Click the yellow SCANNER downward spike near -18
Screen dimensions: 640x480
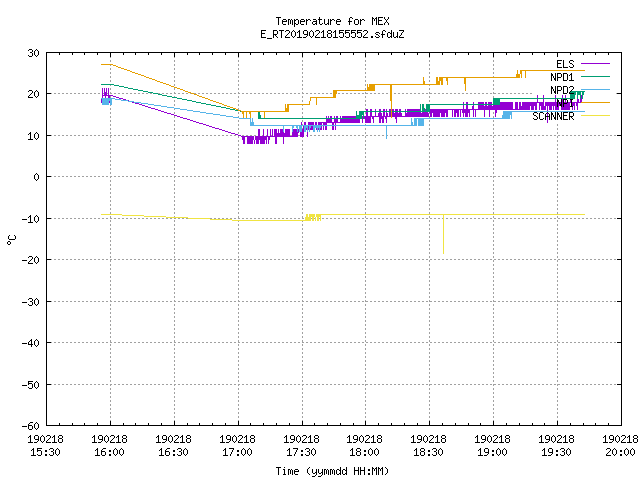pyautogui.click(x=444, y=234)
